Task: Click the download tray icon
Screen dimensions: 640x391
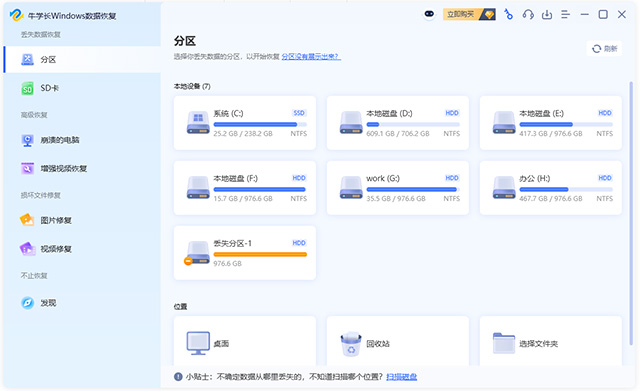Action: pos(547,15)
